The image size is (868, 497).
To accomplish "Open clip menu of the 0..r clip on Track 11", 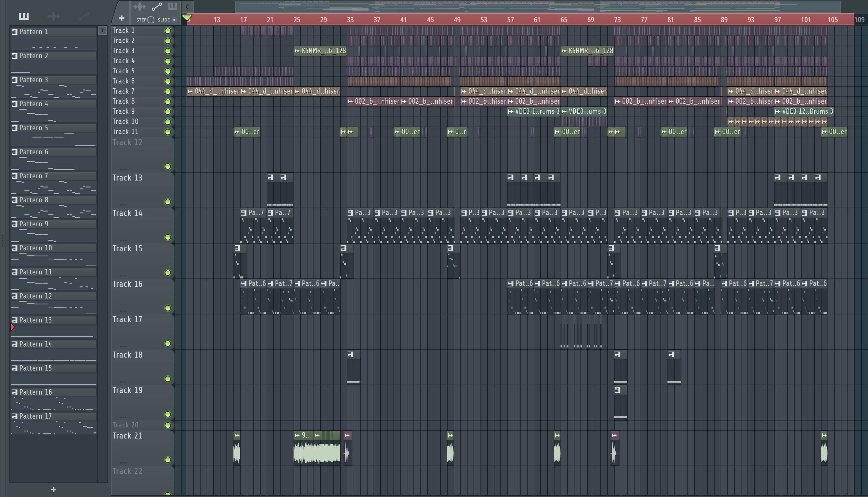I will [x=450, y=132].
